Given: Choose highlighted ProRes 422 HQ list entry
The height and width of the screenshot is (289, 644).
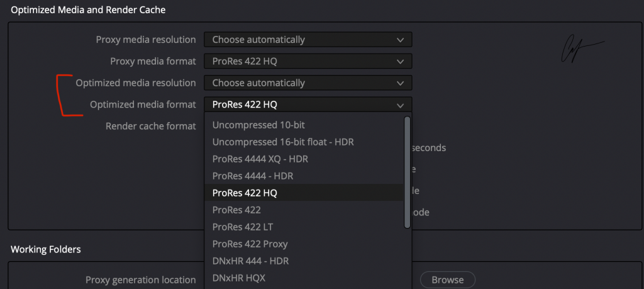Looking at the screenshot, I should 245,193.
